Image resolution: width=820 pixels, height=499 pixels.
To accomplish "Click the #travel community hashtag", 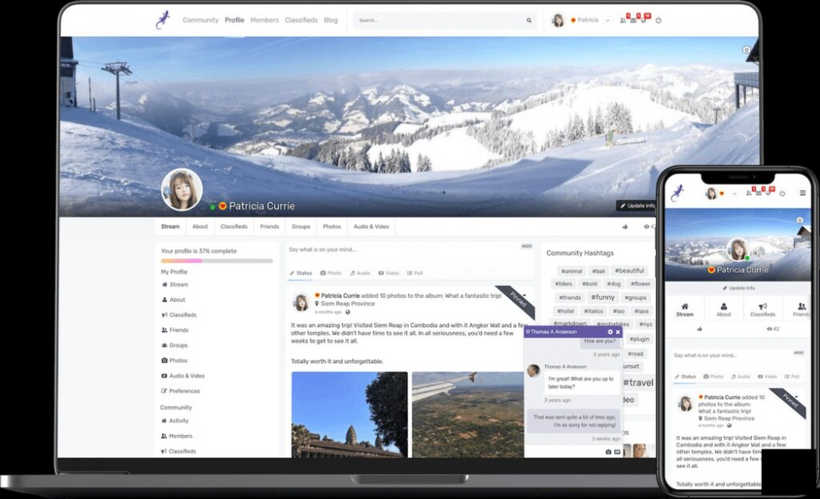I will (x=639, y=382).
